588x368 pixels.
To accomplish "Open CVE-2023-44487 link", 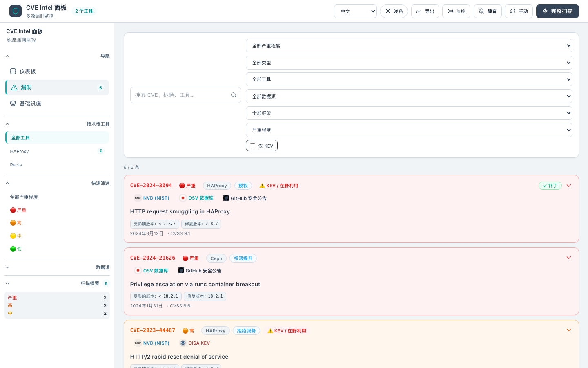I will (153, 330).
